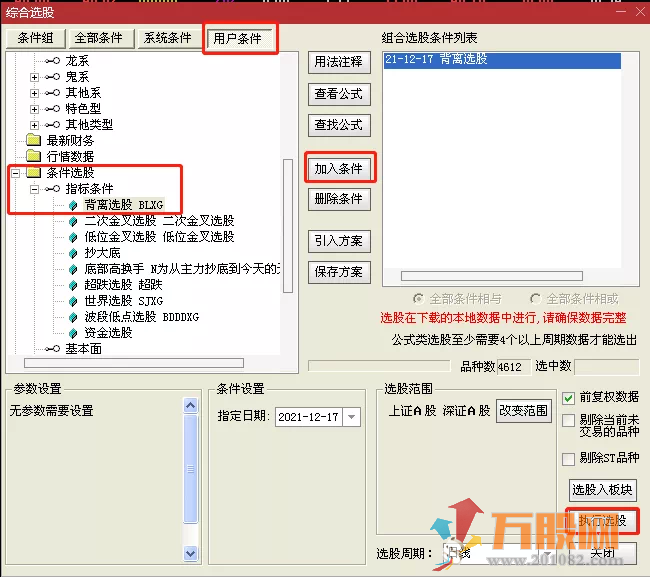The height and width of the screenshot is (577, 650).
Task: Click the 查看公式 button
Action: click(339, 94)
